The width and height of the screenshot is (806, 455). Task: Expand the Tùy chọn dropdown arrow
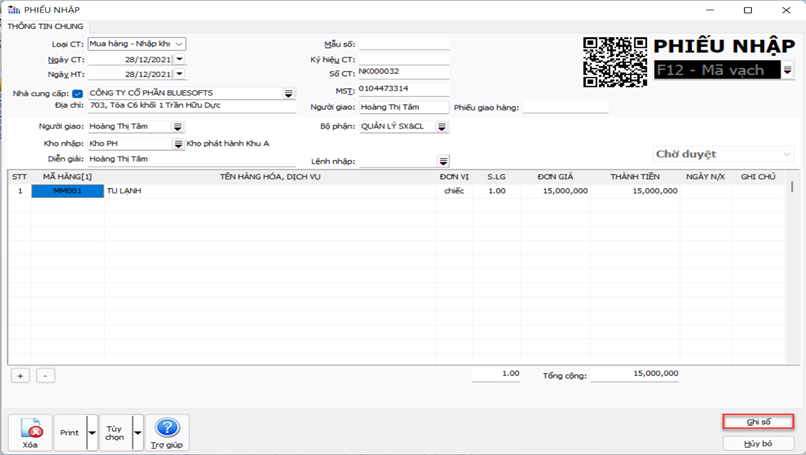coord(138,433)
